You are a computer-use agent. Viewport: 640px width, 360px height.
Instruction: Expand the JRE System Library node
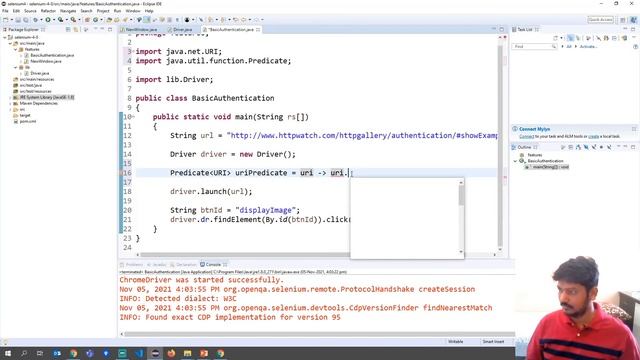click(x=11, y=98)
